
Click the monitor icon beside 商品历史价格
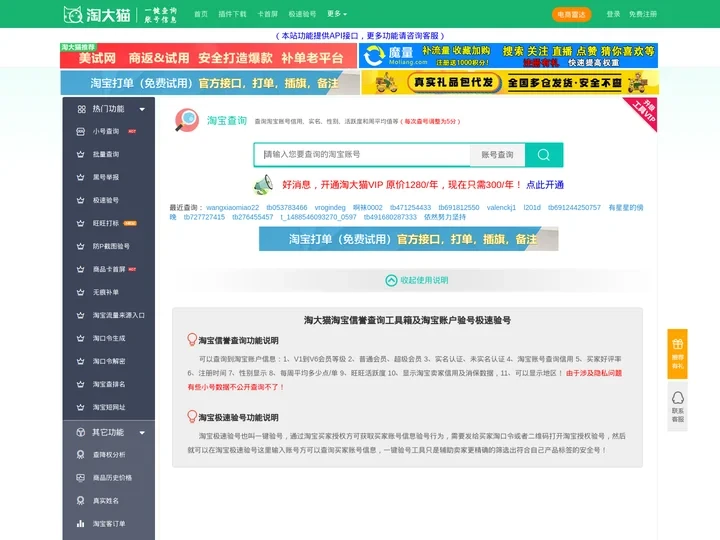[x=80, y=478]
